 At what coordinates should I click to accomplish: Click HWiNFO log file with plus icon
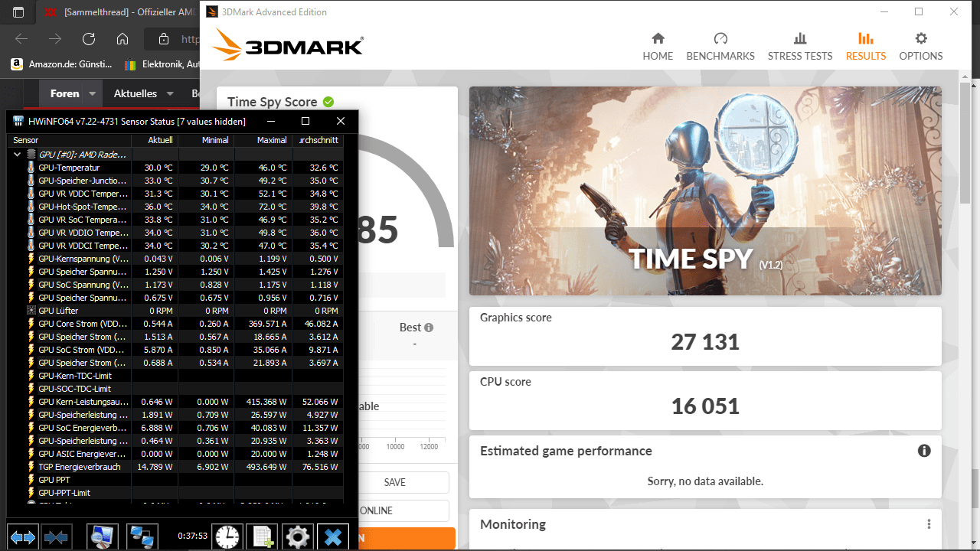pos(262,537)
